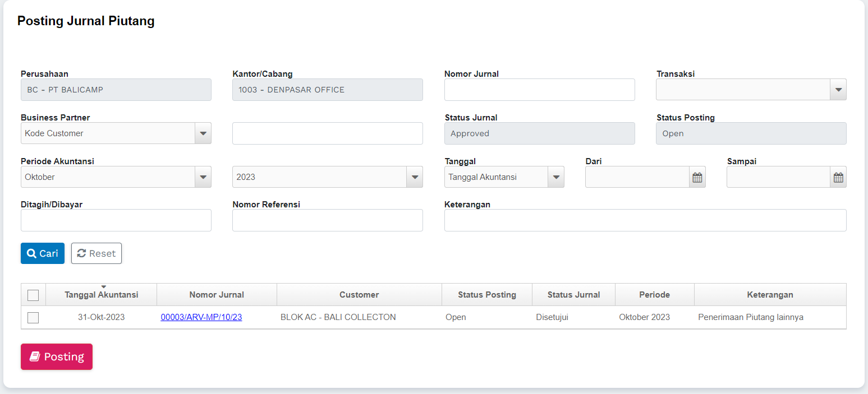Viewport: 868px width, 394px height.
Task: Focus the Nomor Jurnal input field
Action: click(539, 90)
